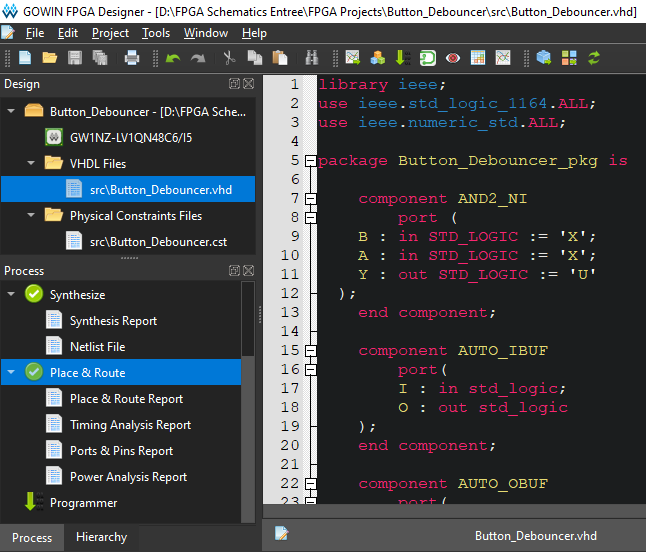
Task: Click the green Programmer arrow icon in Process
Action: click(34, 502)
